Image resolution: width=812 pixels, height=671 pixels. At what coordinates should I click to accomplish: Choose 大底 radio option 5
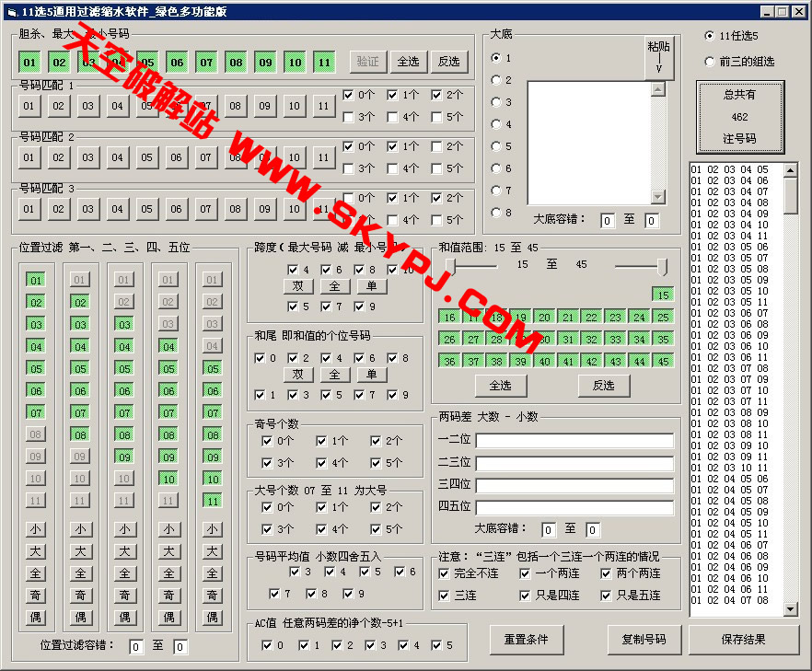click(x=497, y=146)
